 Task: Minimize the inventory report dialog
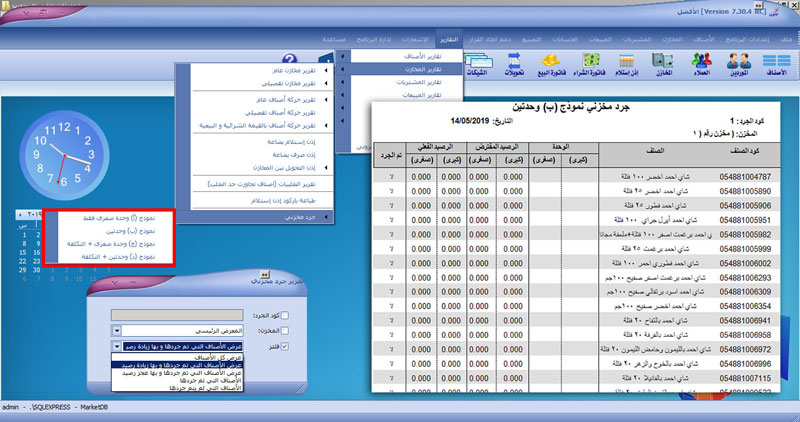[x=133, y=283]
